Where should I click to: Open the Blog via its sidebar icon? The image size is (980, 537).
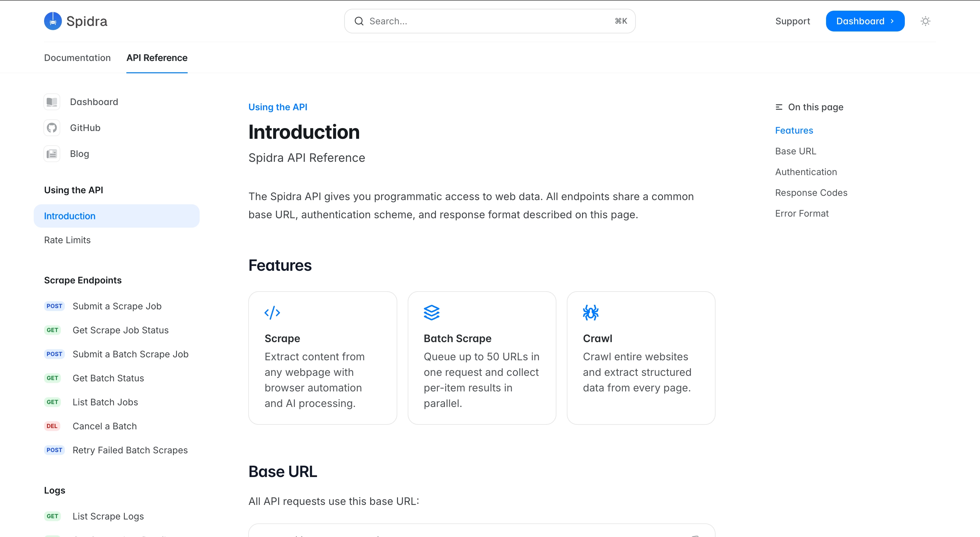52,153
